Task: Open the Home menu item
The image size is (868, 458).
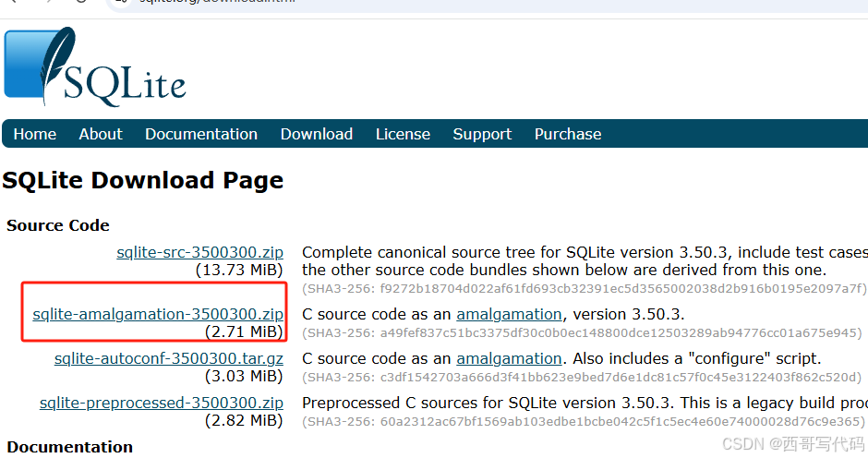Action: coord(35,134)
